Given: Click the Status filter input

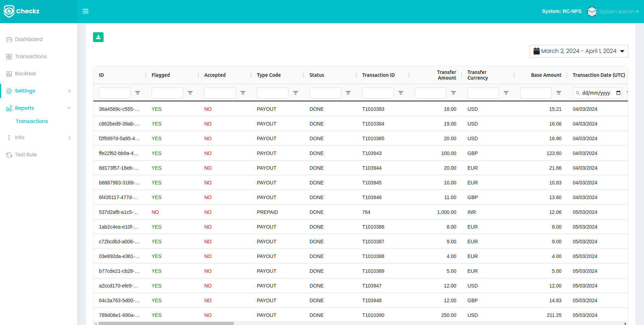Looking at the screenshot, I should (325, 93).
